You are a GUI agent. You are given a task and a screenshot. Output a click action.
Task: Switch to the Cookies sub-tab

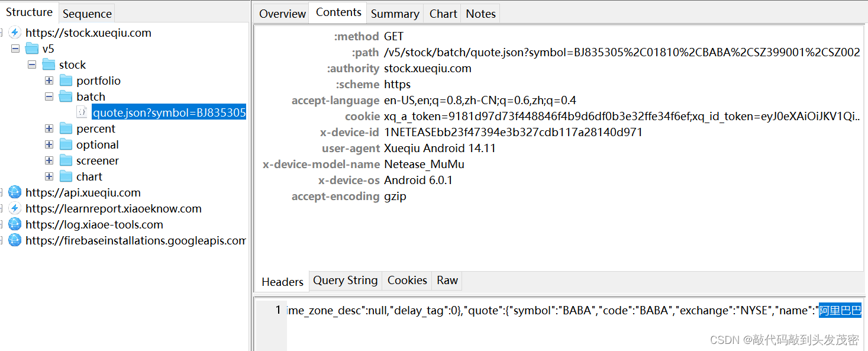coord(407,281)
